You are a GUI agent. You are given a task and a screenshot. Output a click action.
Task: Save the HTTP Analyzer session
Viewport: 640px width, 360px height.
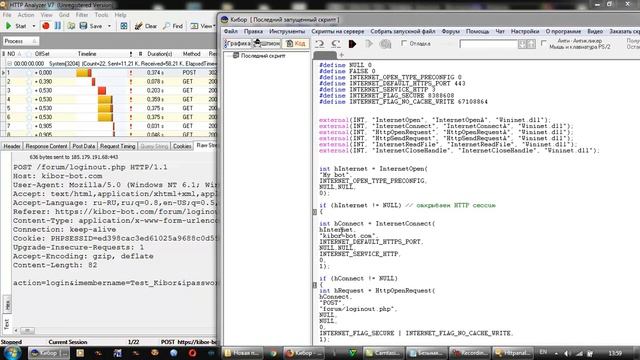(x=91, y=26)
